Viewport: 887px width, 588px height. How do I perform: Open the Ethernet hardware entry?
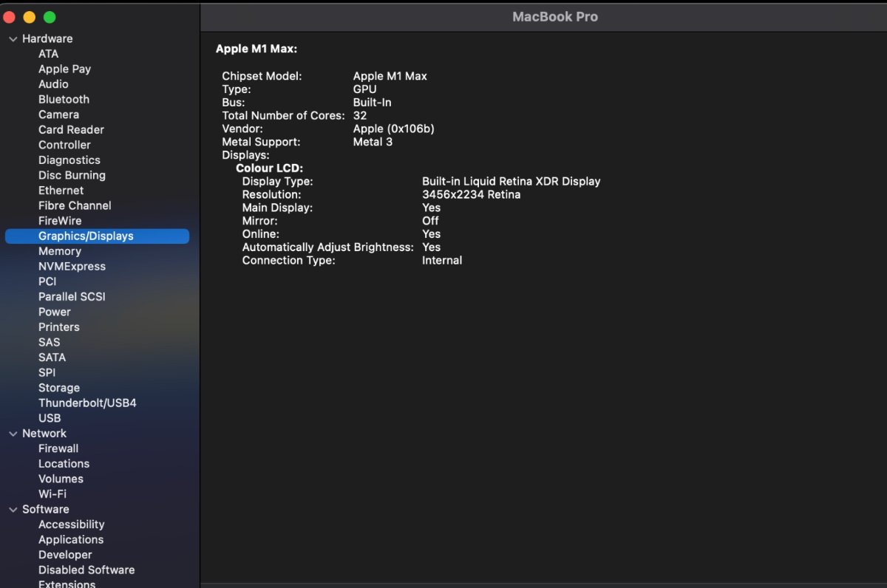click(61, 191)
